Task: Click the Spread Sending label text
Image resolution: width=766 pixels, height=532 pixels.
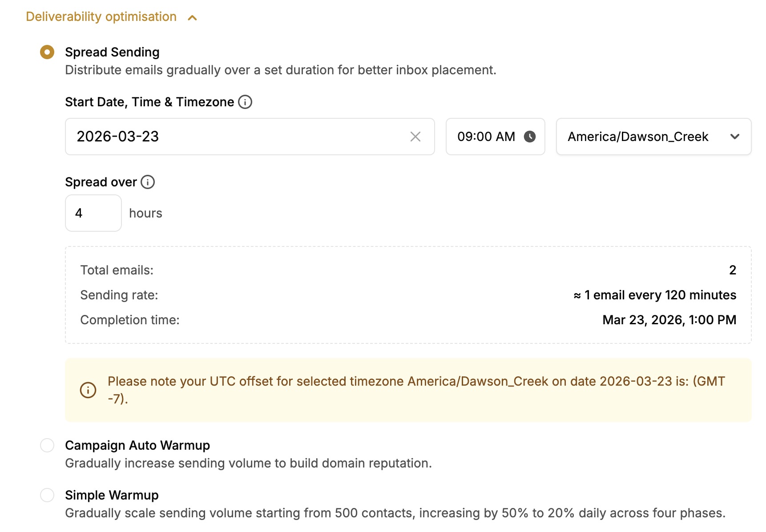Action: 112,52
